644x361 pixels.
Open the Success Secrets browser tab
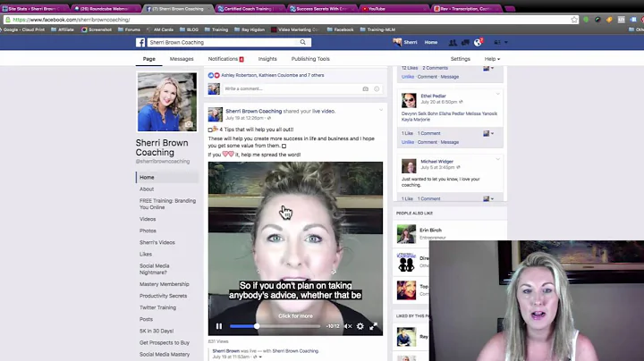click(321, 9)
